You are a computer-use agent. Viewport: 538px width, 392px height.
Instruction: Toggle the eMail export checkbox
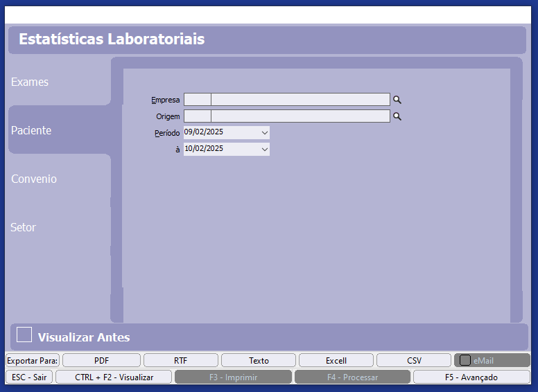coord(465,360)
